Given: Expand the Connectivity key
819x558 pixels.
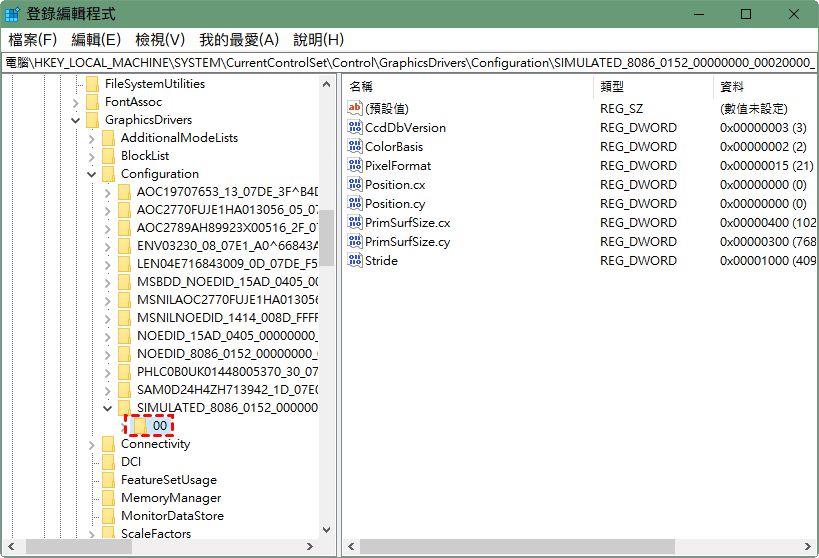Looking at the screenshot, I should [x=93, y=444].
